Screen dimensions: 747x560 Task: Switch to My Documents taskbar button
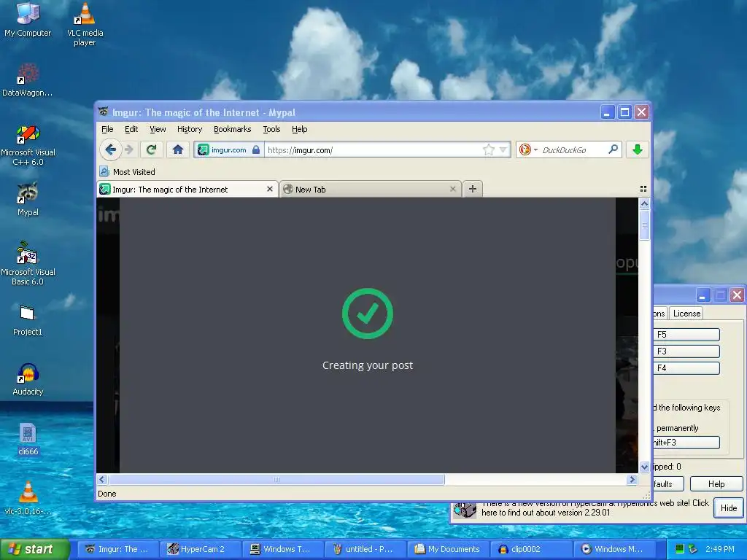pos(448,549)
